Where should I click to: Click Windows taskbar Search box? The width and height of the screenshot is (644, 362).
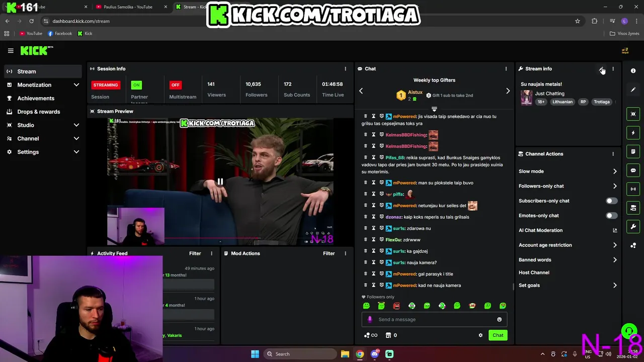[x=300, y=354]
